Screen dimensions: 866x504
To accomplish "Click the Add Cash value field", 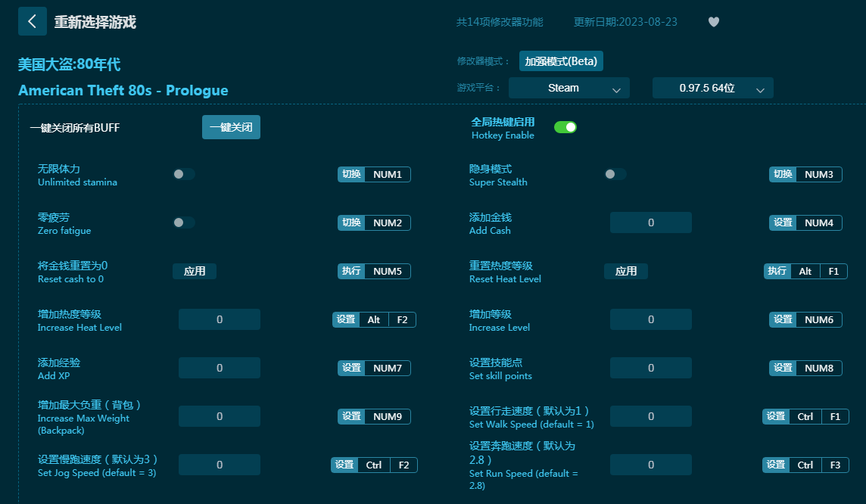I will pyautogui.click(x=650, y=222).
